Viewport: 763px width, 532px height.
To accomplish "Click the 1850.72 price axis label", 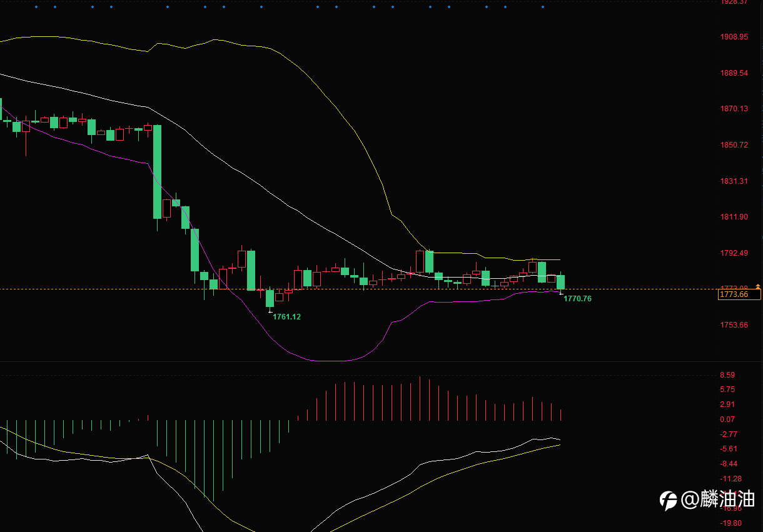I will pyautogui.click(x=734, y=145).
